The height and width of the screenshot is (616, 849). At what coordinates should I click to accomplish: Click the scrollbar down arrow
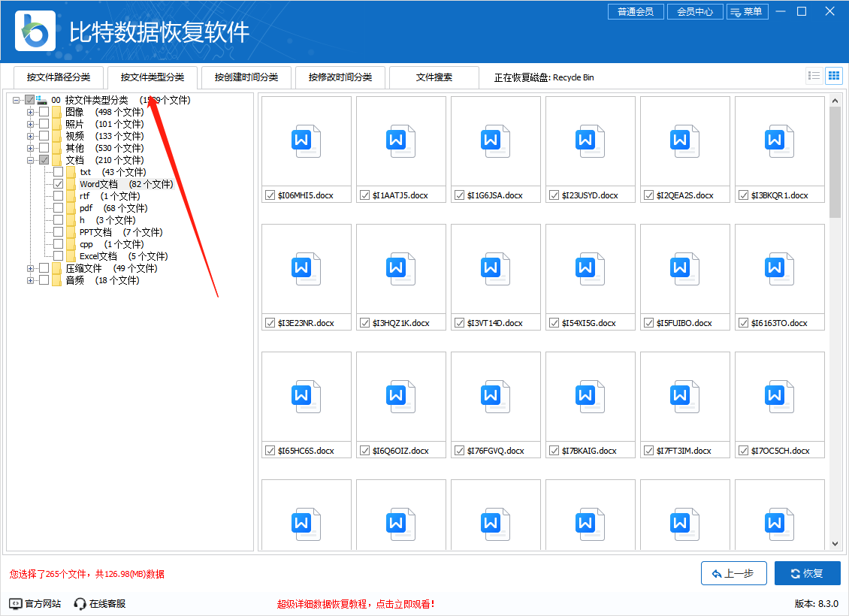point(835,543)
